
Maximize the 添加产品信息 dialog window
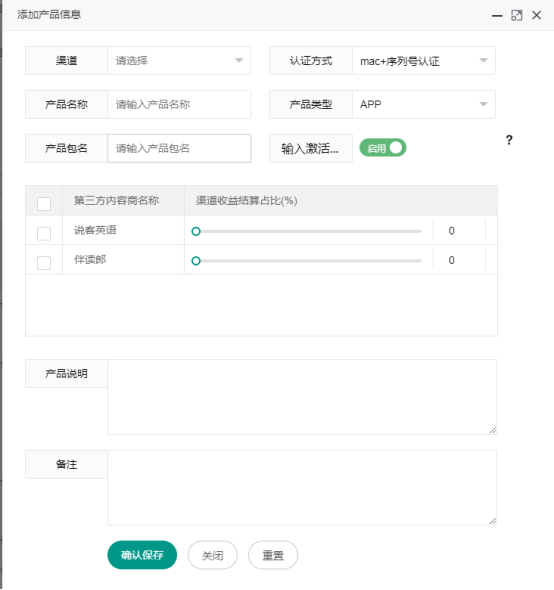(x=516, y=15)
